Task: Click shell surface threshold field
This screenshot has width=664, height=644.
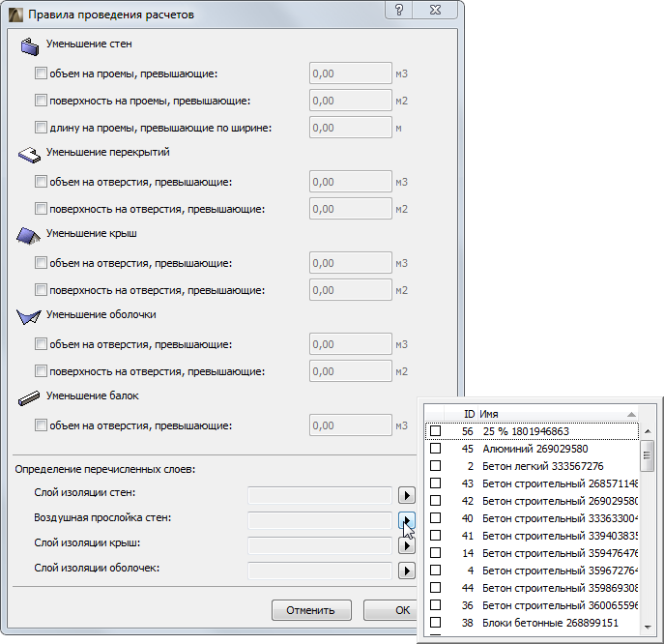Action: [351, 371]
